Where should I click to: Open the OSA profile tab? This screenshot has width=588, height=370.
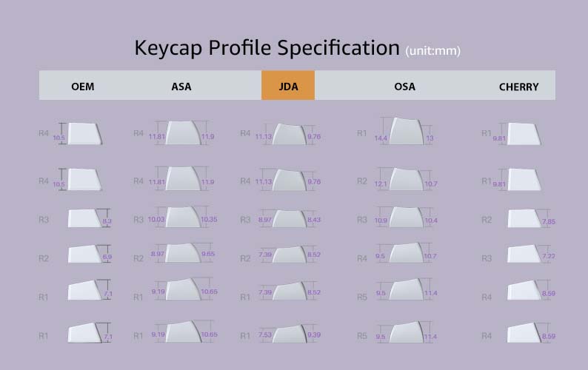click(405, 87)
